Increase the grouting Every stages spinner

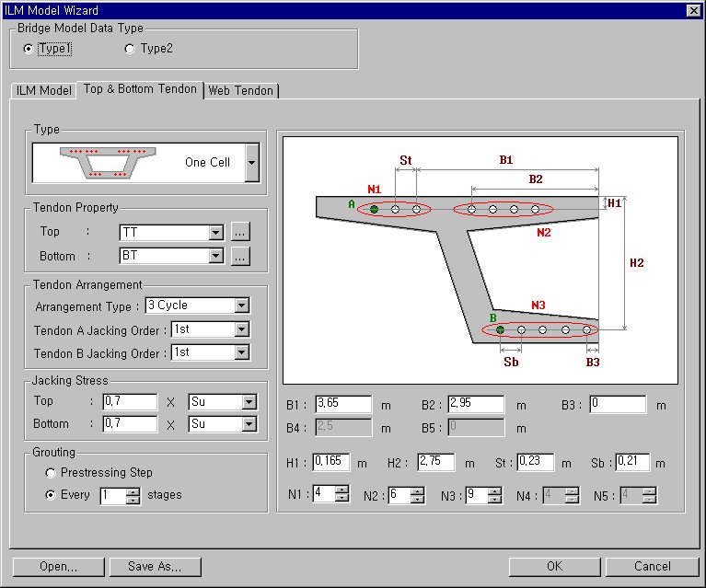point(133,491)
